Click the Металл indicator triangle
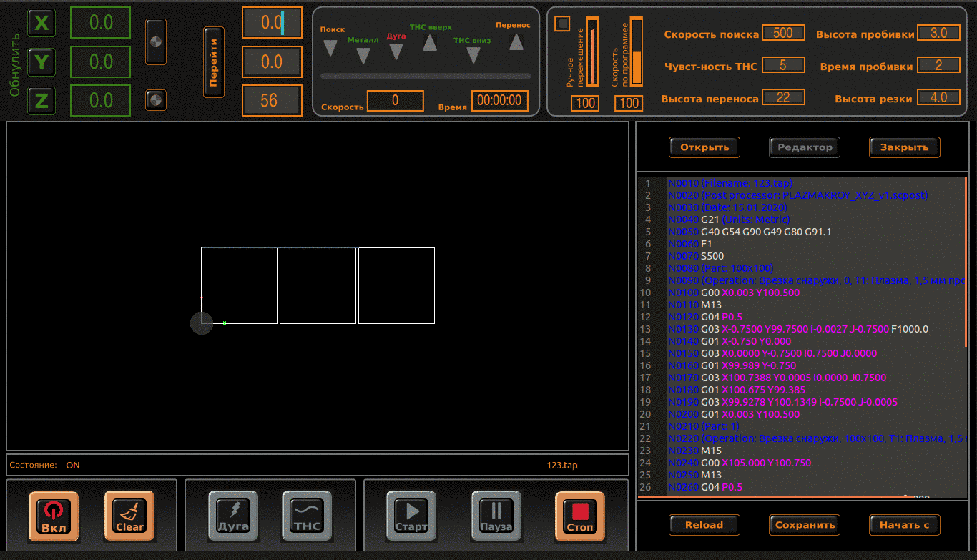Viewport: 977px width, 560px height. (x=363, y=55)
